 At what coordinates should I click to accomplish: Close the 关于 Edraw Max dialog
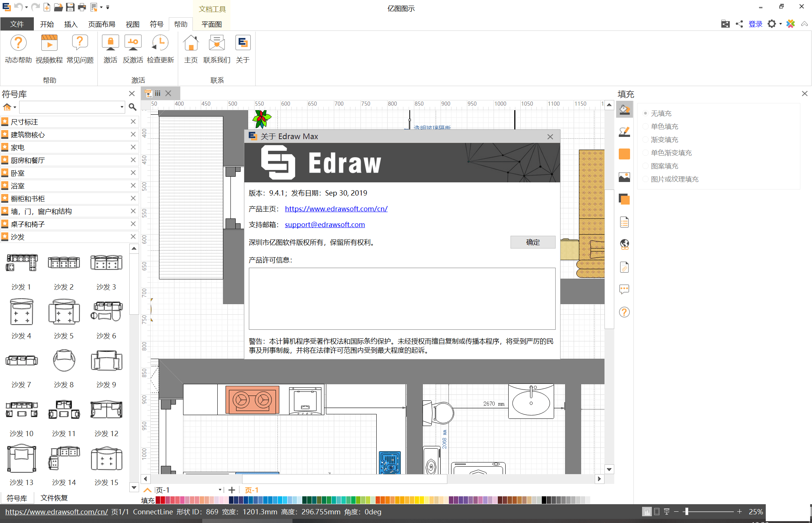[x=550, y=136]
